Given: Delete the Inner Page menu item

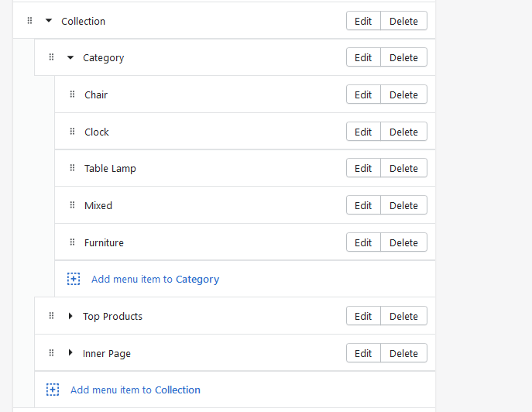Looking at the screenshot, I should click(403, 353).
